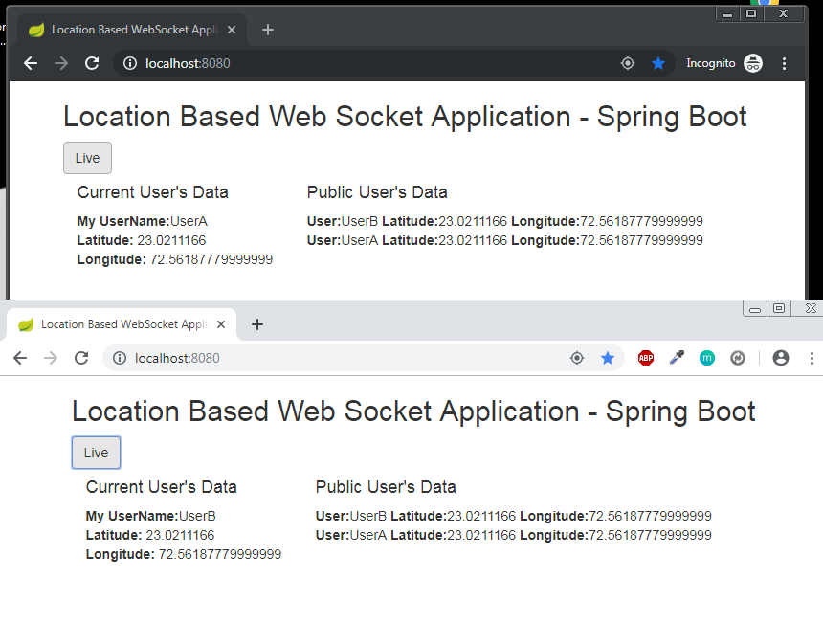Click the Incognito mode indicator icon
823x644 pixels.
click(x=753, y=63)
